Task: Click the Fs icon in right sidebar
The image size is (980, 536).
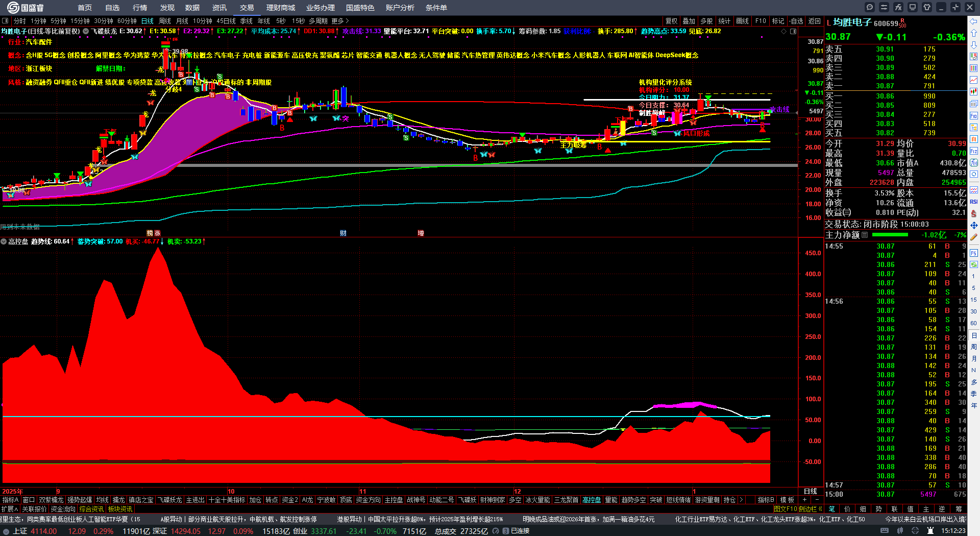Action: point(974,253)
